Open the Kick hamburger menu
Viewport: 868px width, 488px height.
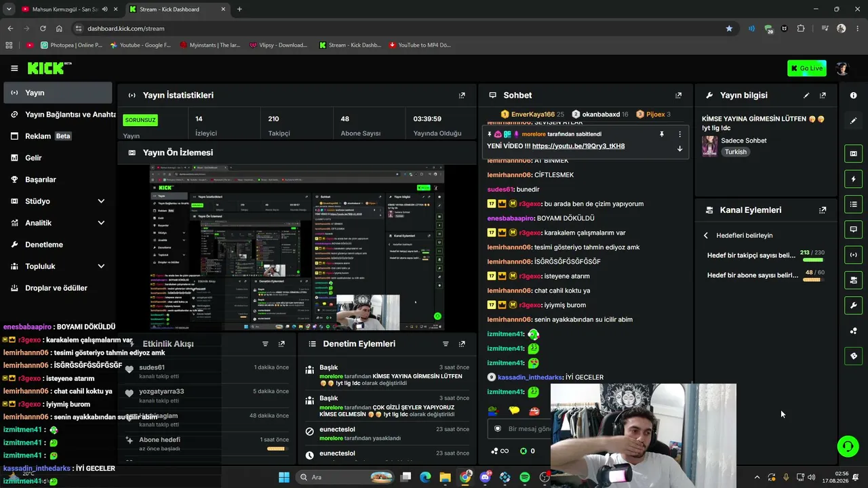point(14,68)
